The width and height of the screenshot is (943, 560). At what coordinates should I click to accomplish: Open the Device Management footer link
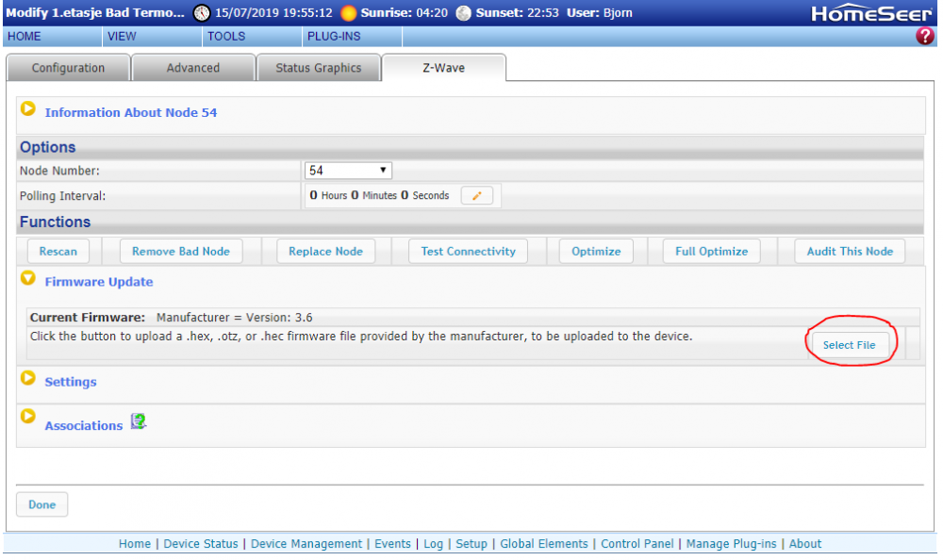(306, 544)
